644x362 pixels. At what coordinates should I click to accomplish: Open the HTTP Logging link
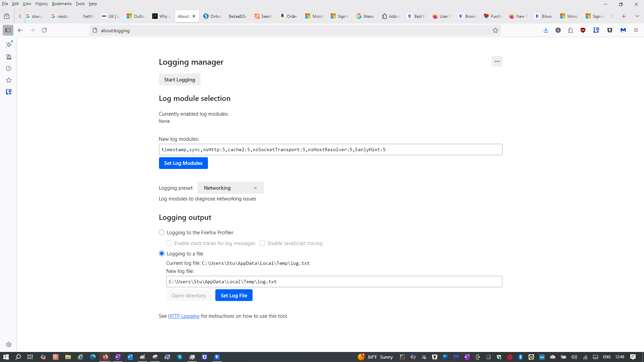[183, 316]
